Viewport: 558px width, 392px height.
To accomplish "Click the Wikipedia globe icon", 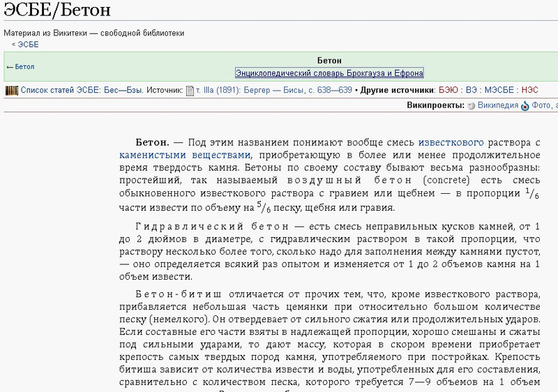I will click(x=472, y=106).
